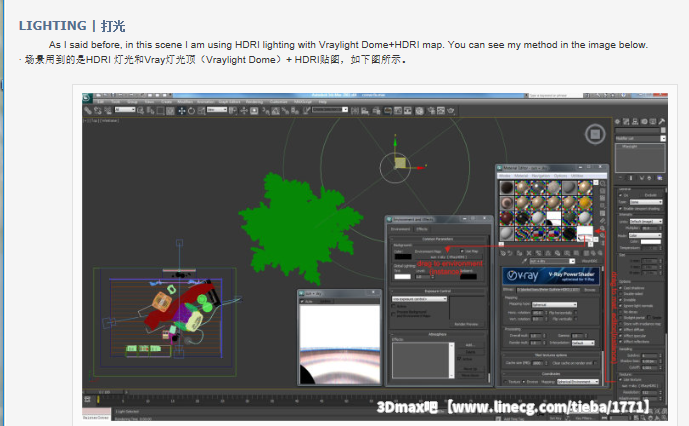Toggle Affect reflections checkbox
Image resolution: width=689 pixels, height=426 pixels.
click(x=620, y=341)
